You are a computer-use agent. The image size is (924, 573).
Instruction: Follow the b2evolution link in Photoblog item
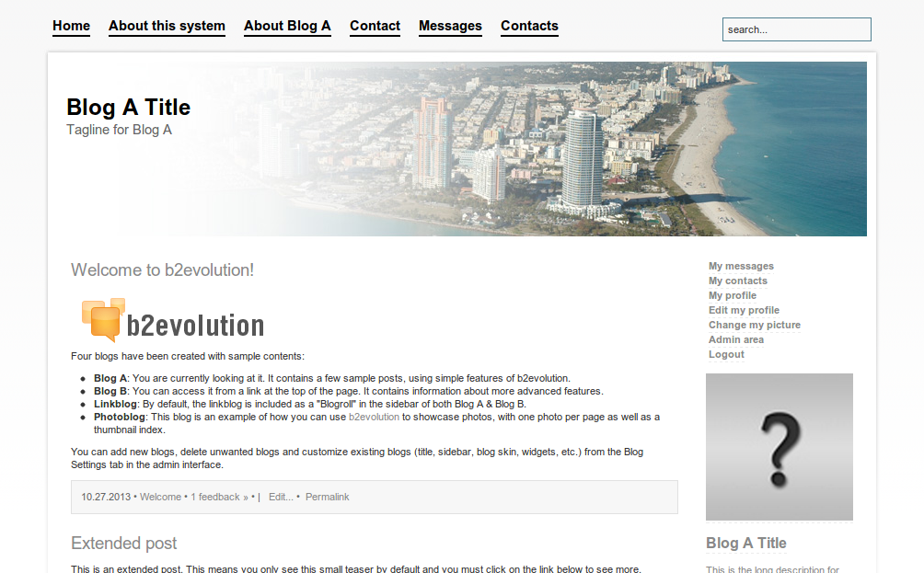[375, 417]
